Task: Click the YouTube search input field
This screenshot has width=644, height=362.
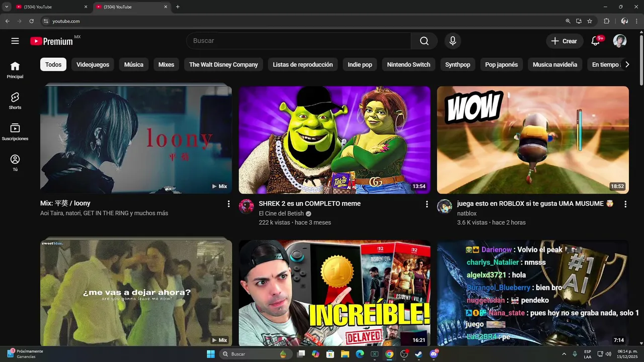Action: (298, 41)
